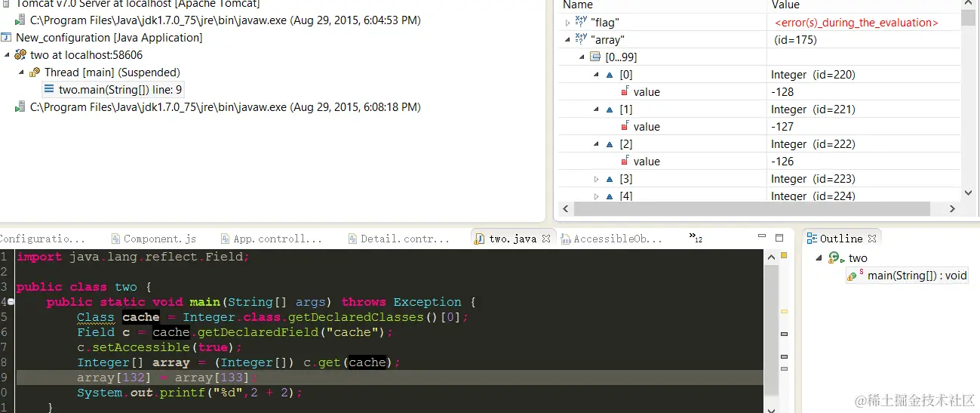Collapse the [0...99] array partition
980x413 pixels.
click(x=582, y=57)
